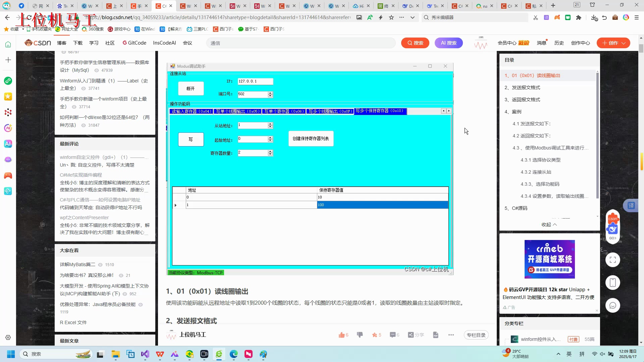Image resolution: width=644 pixels, height=362 pixels.
Task: Switch to the 下载 menu item in CSDN nav
Action: (x=77, y=43)
